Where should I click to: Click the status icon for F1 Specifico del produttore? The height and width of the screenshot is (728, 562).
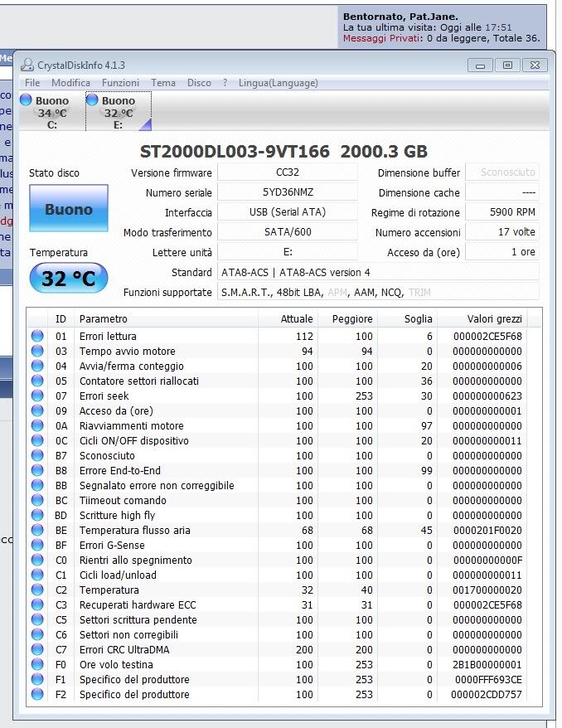pos(37,679)
